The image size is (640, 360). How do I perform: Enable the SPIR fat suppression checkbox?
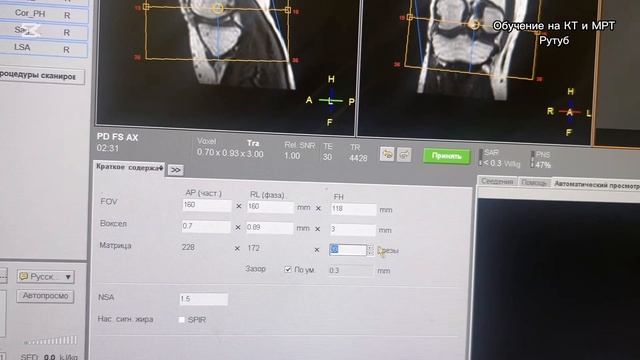[182, 320]
